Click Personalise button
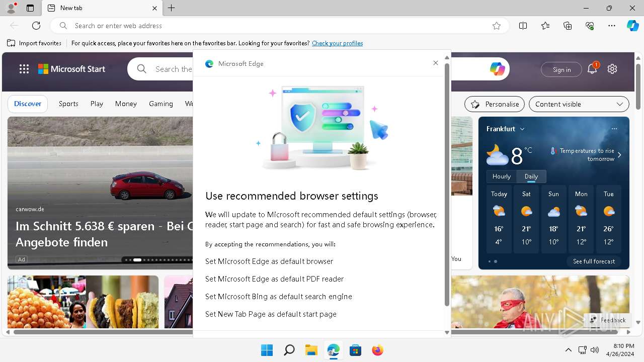Viewport: 644px width, 362px height. [x=495, y=104]
